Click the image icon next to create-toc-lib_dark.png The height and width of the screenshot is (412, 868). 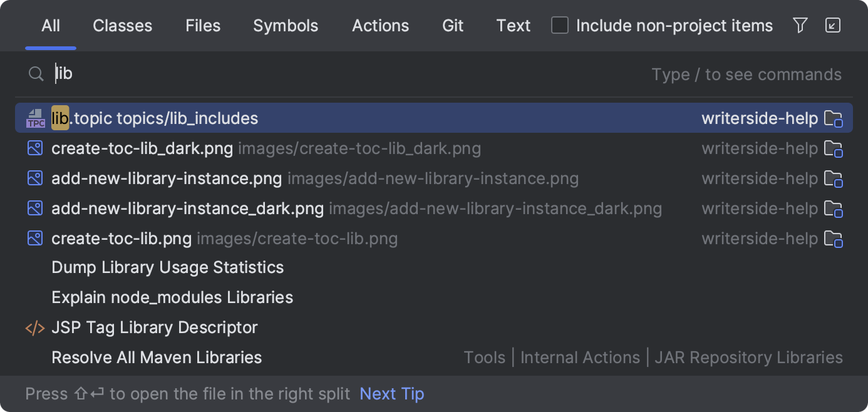click(x=35, y=148)
